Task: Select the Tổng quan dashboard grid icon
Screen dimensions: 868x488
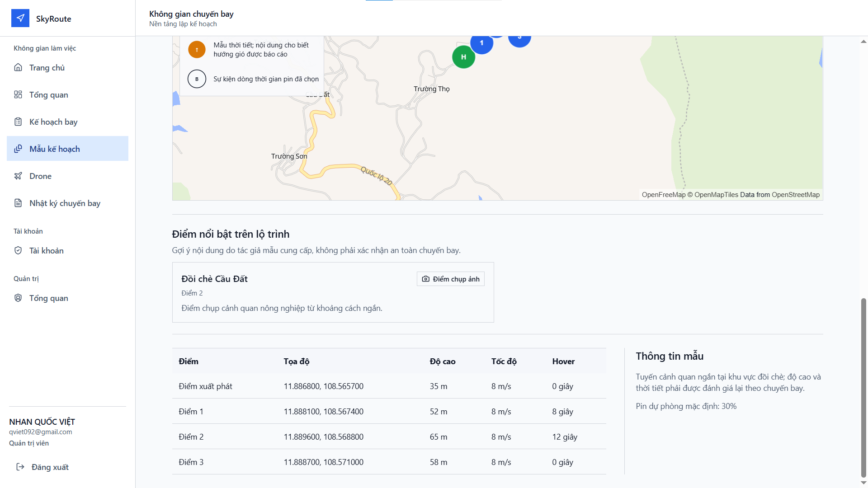Action: click(x=18, y=94)
